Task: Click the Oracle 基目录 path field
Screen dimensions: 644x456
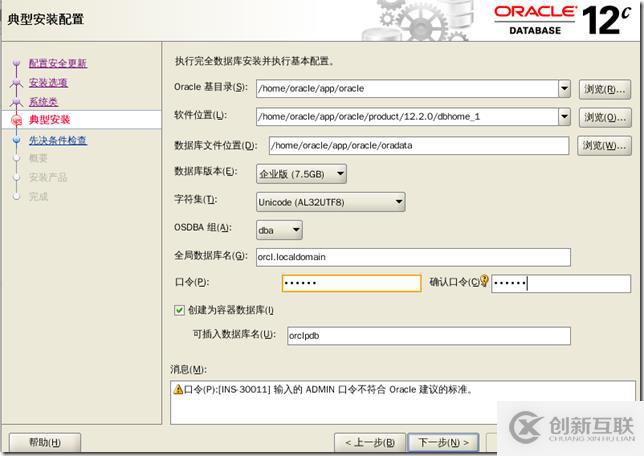Action: click(x=407, y=89)
